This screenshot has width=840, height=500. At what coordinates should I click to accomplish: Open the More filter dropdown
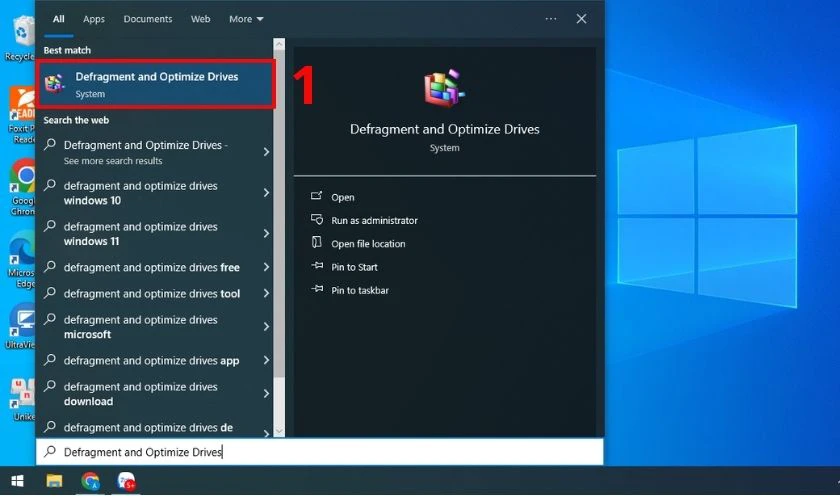[x=246, y=19]
